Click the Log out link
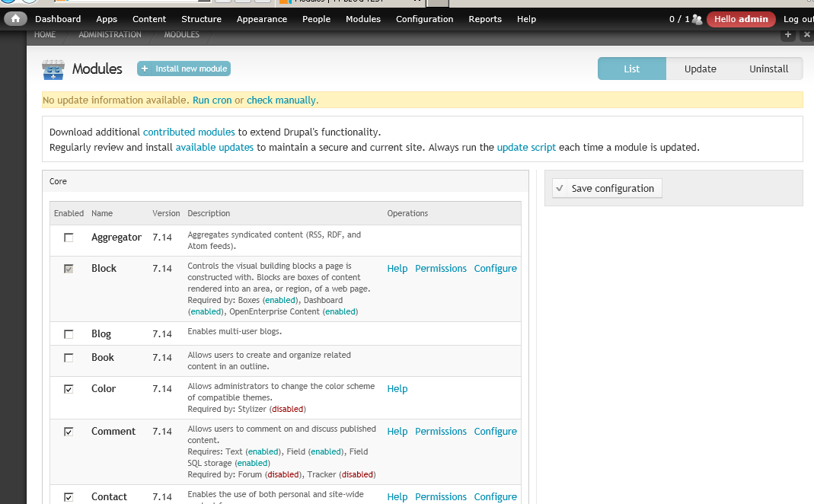This screenshot has width=814, height=504. tap(799, 19)
